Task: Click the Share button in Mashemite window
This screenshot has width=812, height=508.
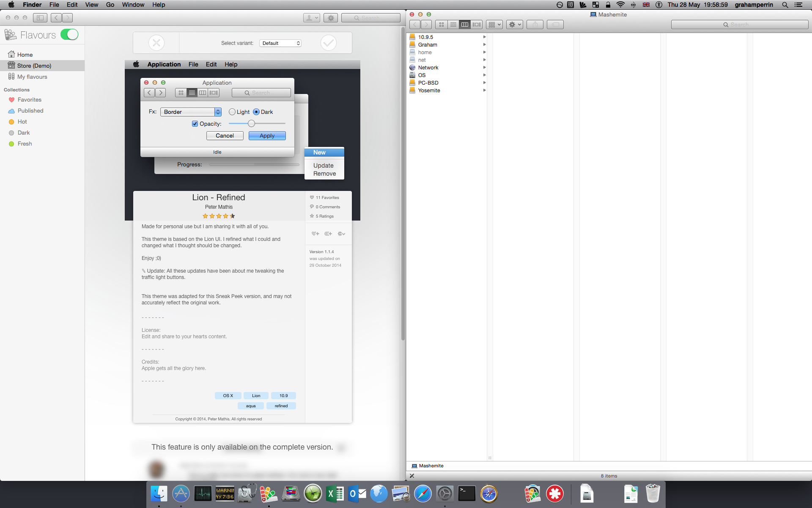Action: click(x=535, y=25)
